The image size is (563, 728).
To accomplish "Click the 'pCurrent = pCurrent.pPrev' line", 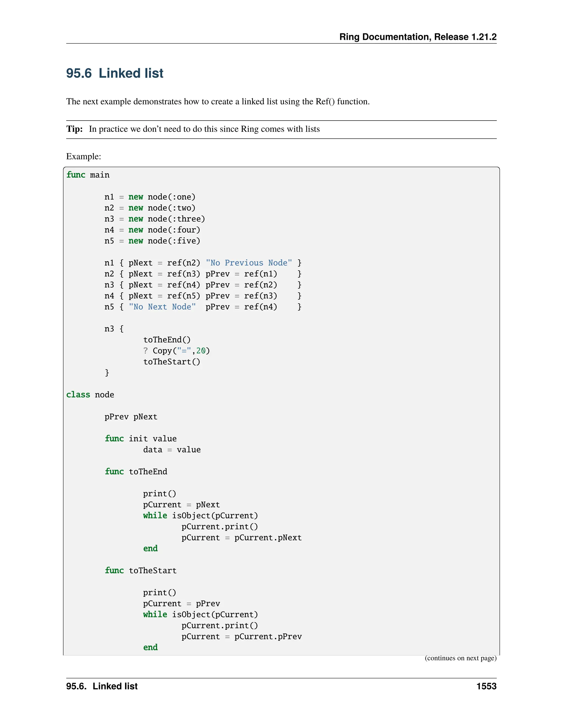I will [x=241, y=637].
